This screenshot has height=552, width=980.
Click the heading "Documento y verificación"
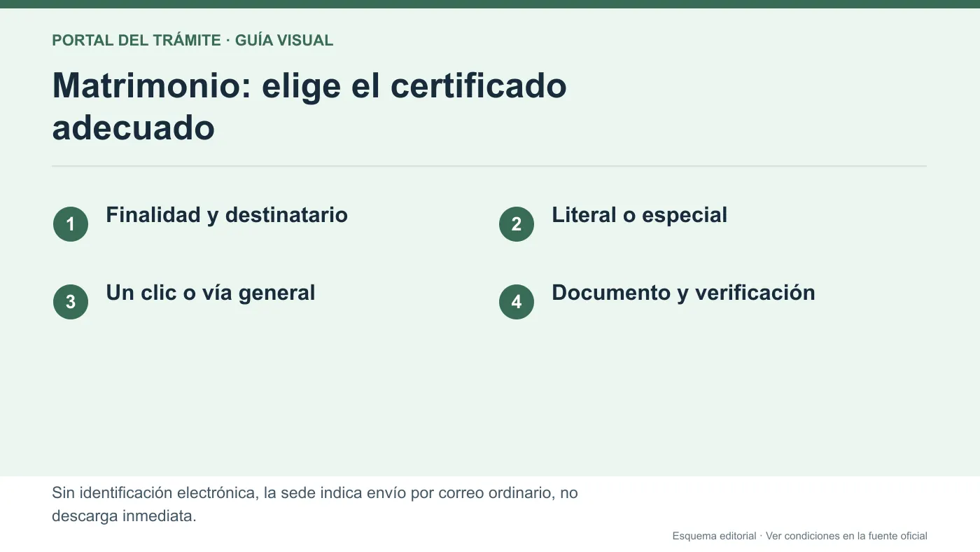pyautogui.click(x=683, y=293)
